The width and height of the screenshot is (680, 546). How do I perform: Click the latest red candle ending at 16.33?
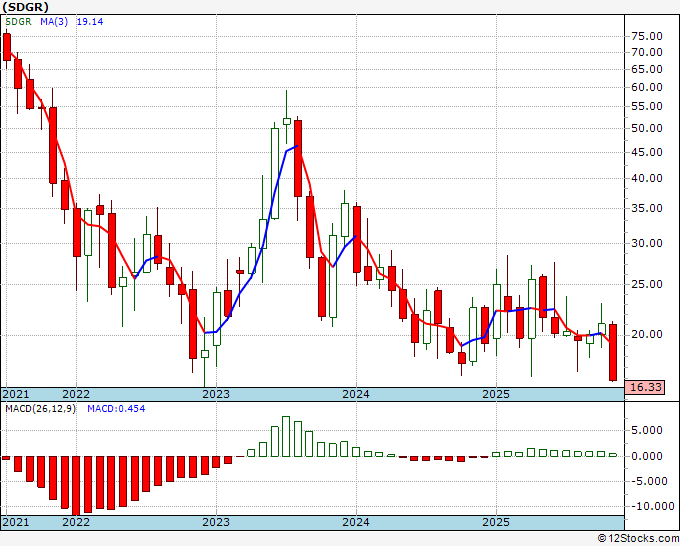pos(613,353)
